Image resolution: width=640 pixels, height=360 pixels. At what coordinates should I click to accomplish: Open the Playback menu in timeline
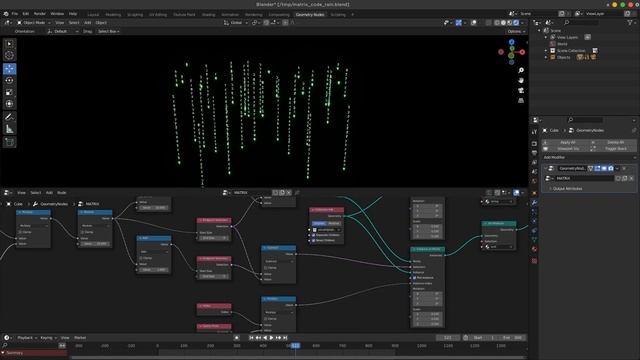tap(27, 338)
